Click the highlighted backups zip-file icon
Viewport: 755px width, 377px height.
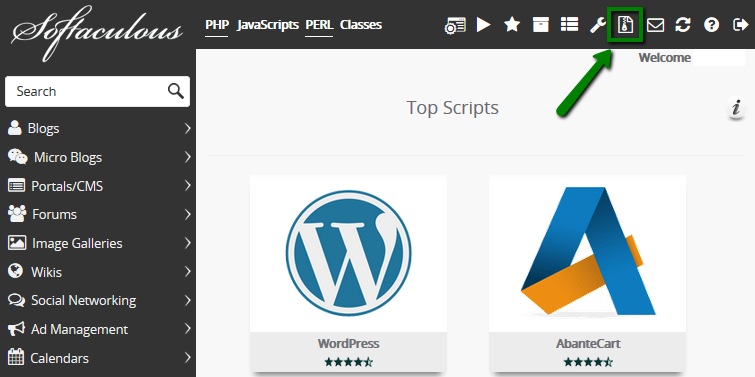(x=625, y=25)
